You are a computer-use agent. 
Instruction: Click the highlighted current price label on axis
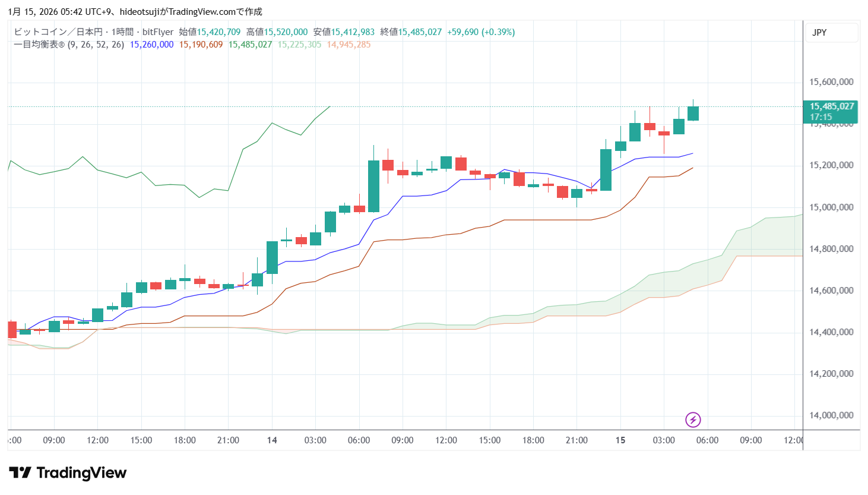tap(831, 111)
